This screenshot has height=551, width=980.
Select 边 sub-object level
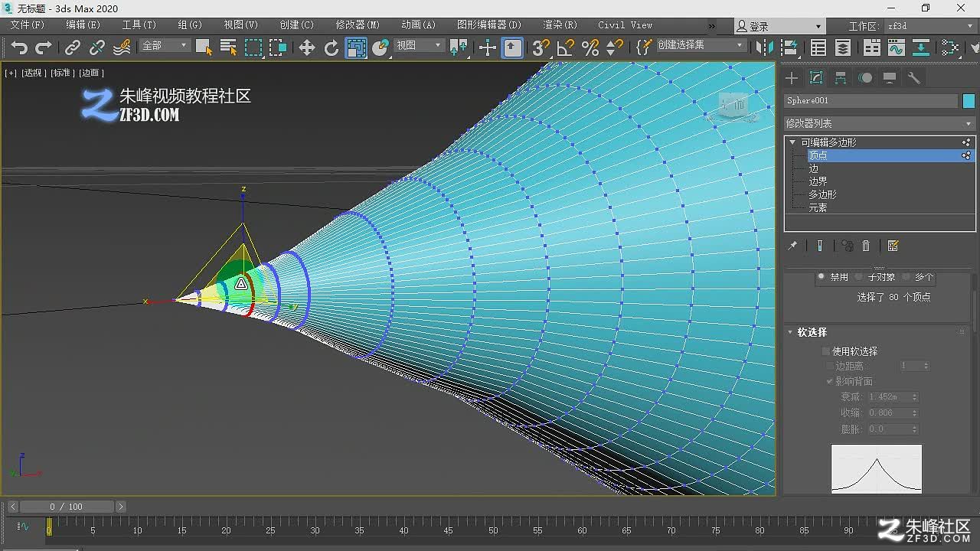[813, 168]
